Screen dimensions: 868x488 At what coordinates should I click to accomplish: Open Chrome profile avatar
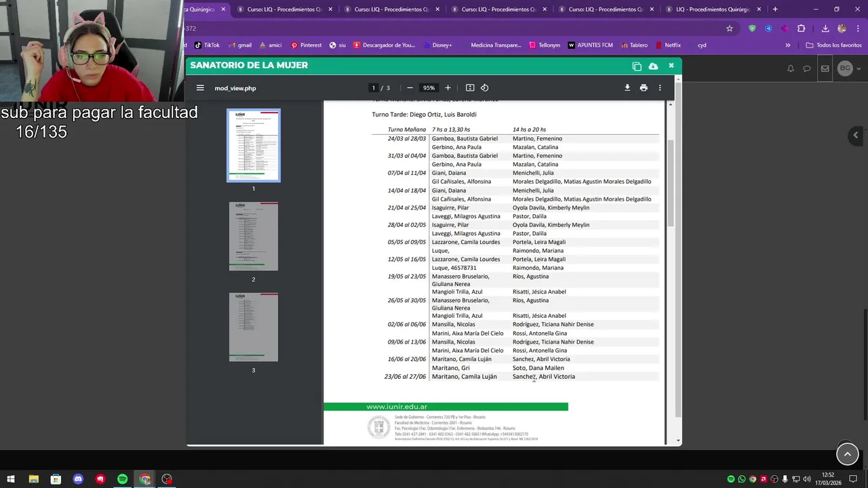coord(842,28)
